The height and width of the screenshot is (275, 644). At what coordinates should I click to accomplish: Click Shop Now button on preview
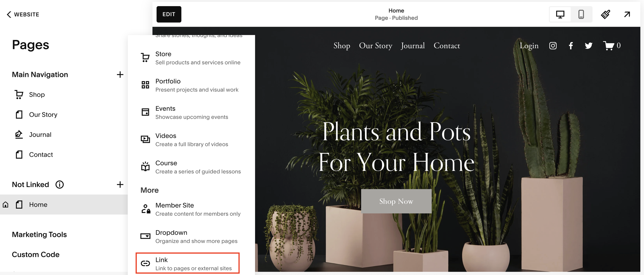(396, 201)
